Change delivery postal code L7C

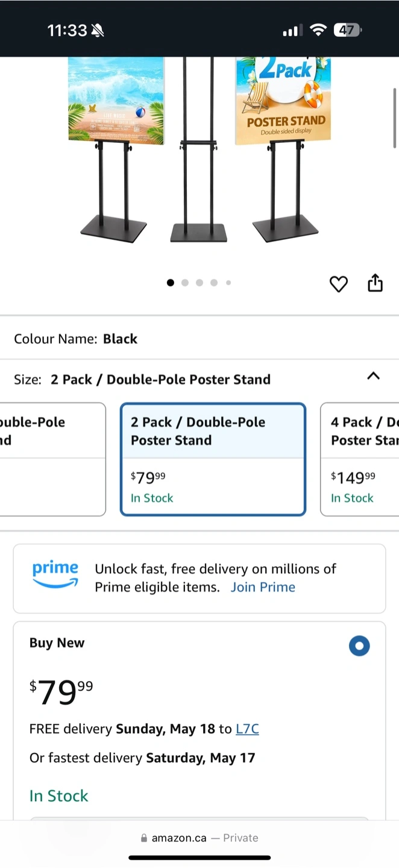(x=247, y=729)
